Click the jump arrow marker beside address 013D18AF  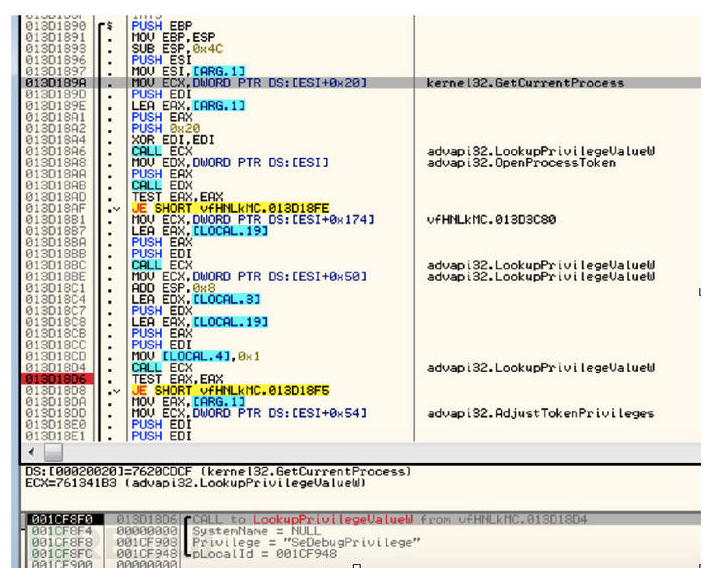click(x=117, y=207)
